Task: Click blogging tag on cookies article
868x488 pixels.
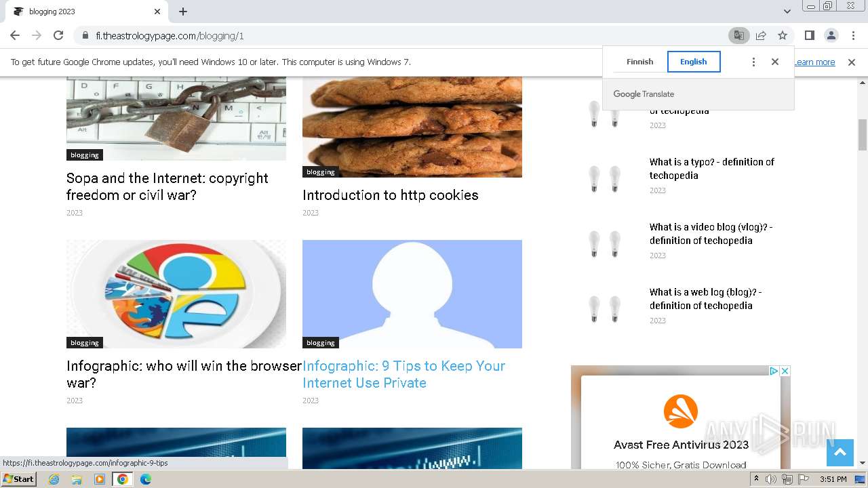Action: click(321, 172)
